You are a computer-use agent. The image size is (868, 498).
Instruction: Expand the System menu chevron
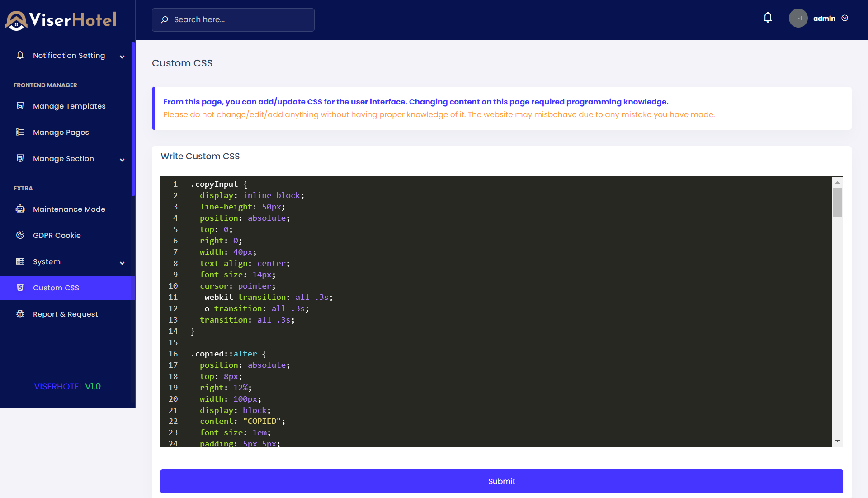tap(122, 263)
